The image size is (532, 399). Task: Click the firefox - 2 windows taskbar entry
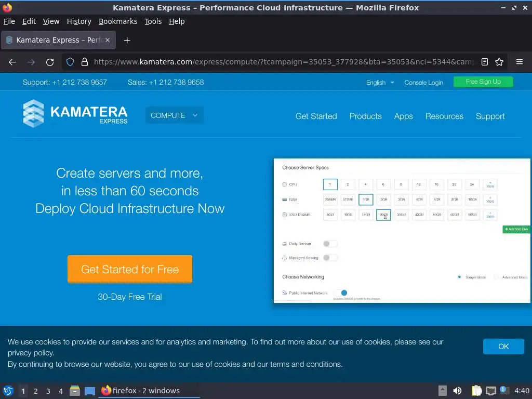pos(149,391)
